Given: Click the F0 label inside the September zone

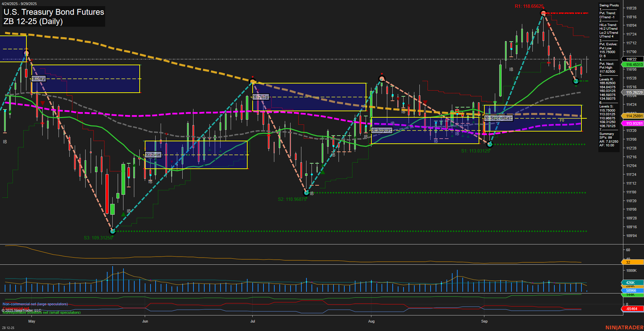Looking at the screenshot, I should click(562, 120).
